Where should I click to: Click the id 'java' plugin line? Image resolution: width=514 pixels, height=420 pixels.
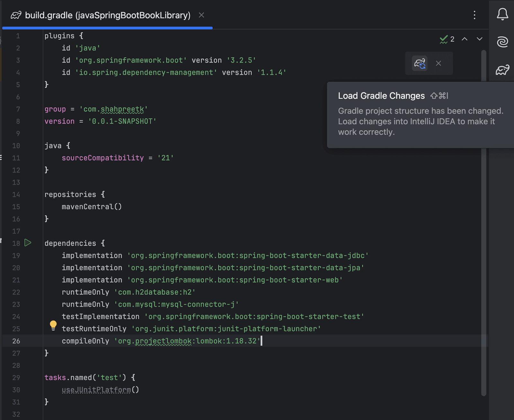pos(81,48)
